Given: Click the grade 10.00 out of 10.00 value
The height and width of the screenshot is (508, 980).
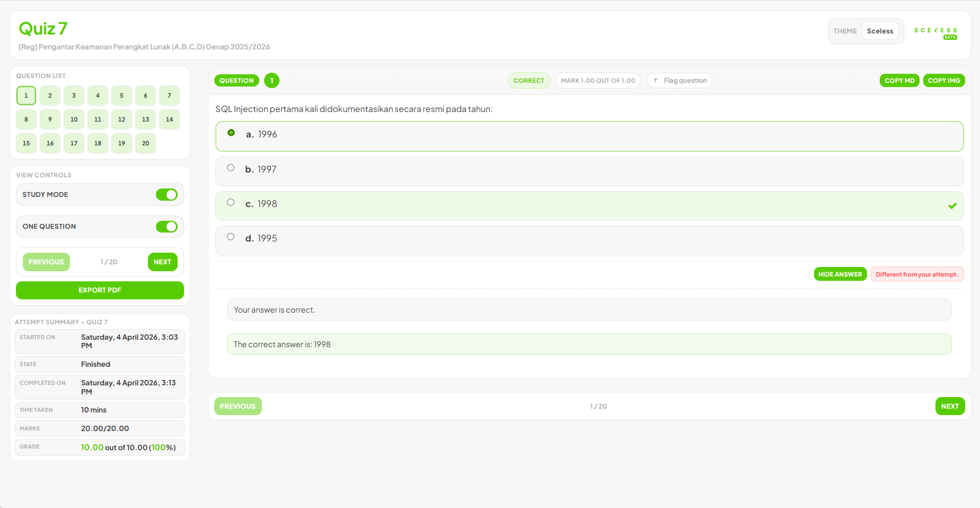Looking at the screenshot, I should tap(128, 447).
